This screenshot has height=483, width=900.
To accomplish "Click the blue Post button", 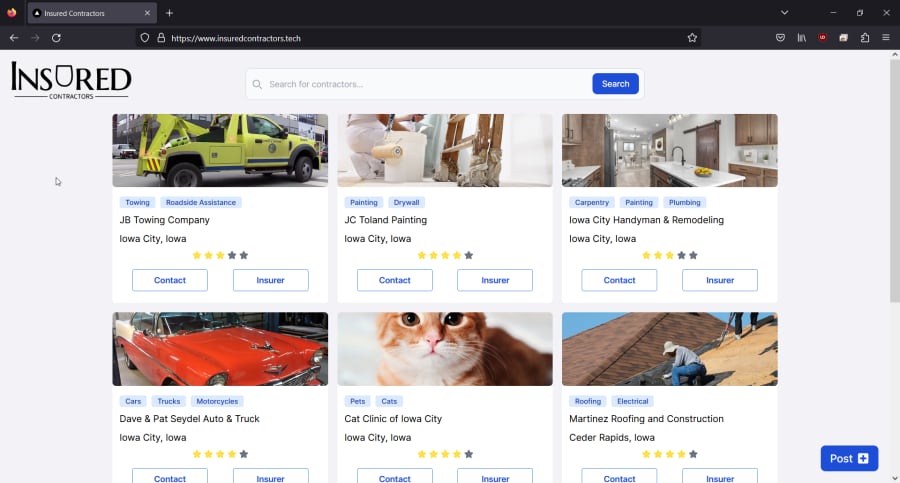I will pos(849,458).
